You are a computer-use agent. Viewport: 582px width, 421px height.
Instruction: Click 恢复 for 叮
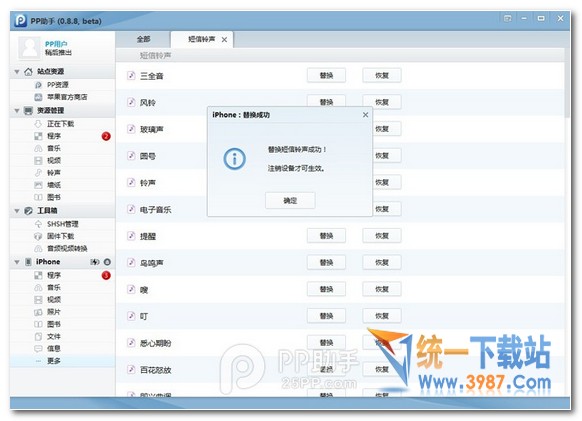[x=382, y=316]
